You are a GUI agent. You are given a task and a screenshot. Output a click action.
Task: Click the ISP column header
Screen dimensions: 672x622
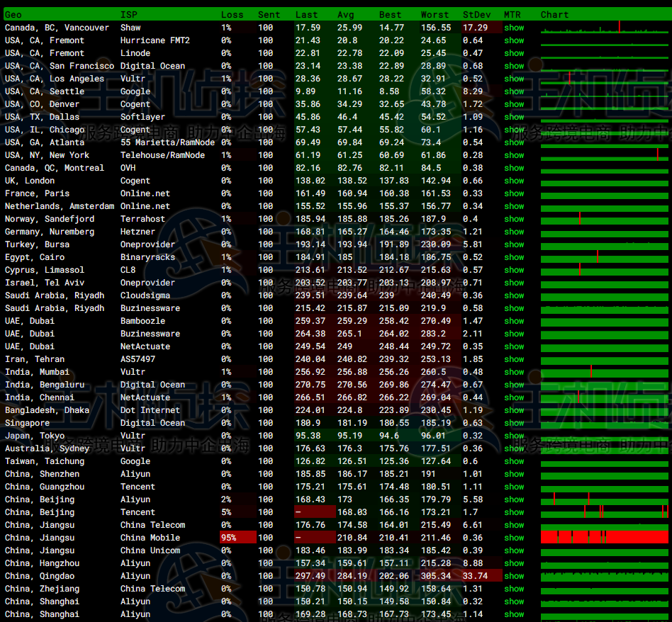129,14
